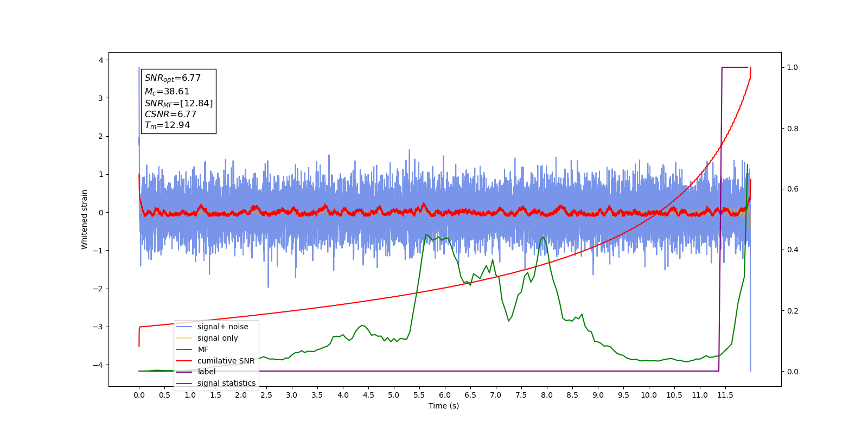Screen dimensions: 868x434
Task: Click the 11.5 tick on the time axis
Action: pos(725,395)
